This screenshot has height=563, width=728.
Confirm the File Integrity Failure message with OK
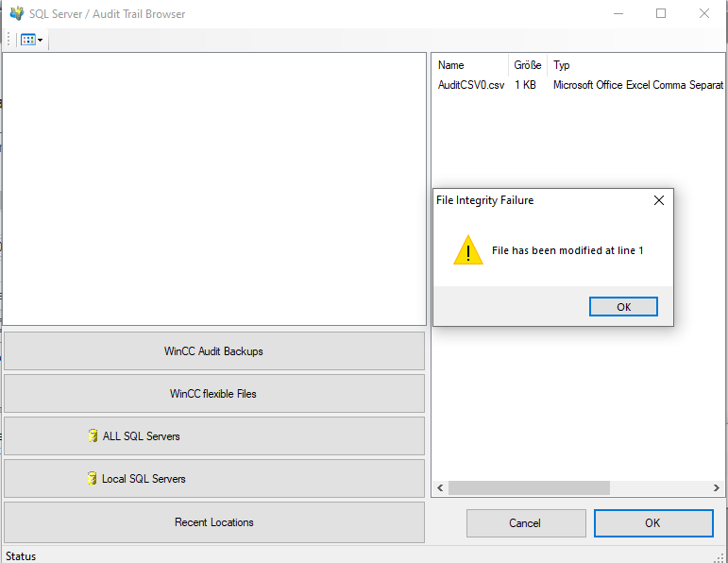623,307
